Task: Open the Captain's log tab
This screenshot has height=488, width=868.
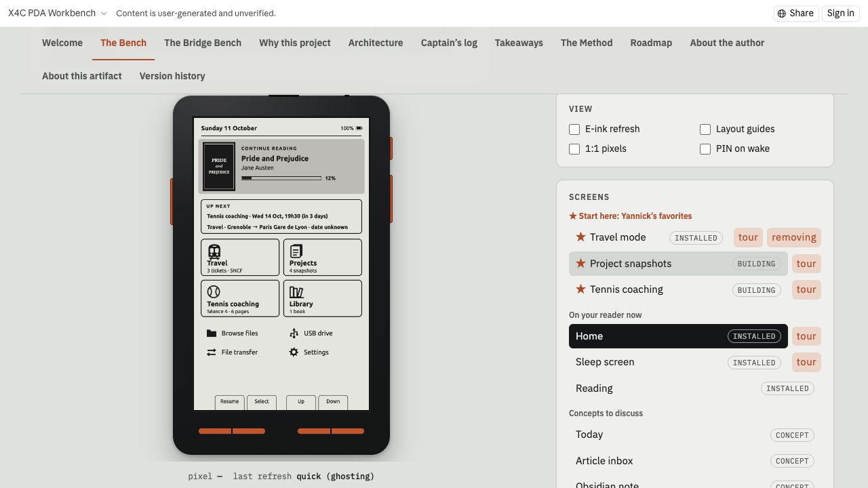Action: click(x=449, y=43)
